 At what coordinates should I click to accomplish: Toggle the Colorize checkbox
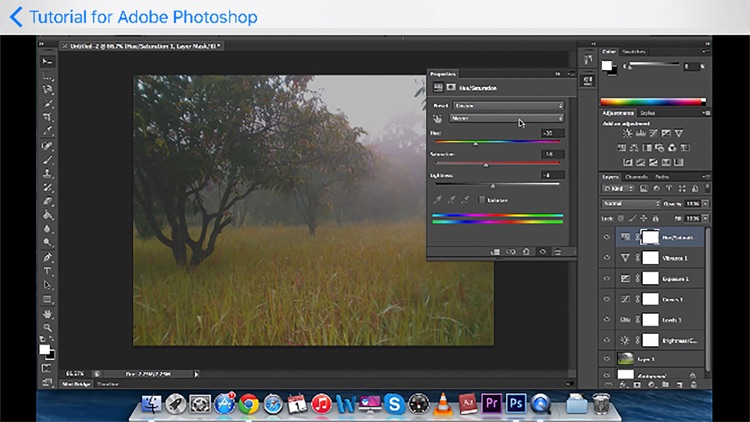tap(482, 200)
